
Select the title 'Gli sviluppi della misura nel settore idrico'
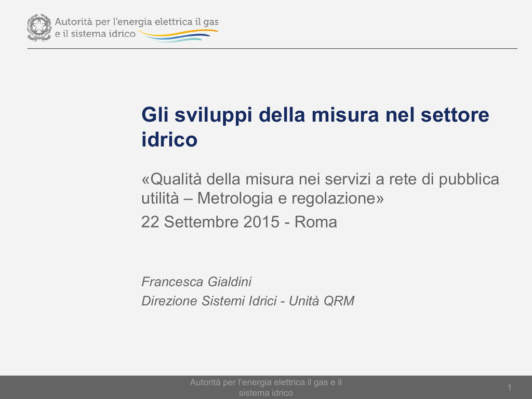point(315,127)
